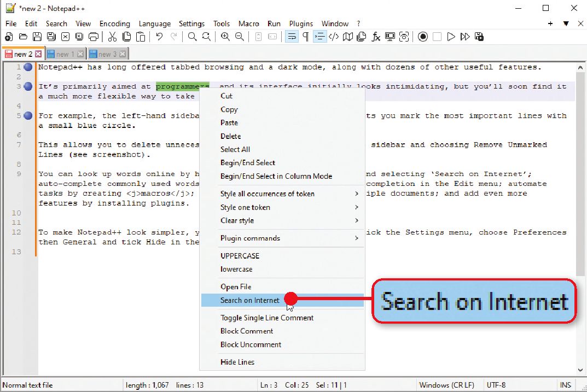
Task: Choose Open File in context menu
Action: pyautogui.click(x=282, y=287)
